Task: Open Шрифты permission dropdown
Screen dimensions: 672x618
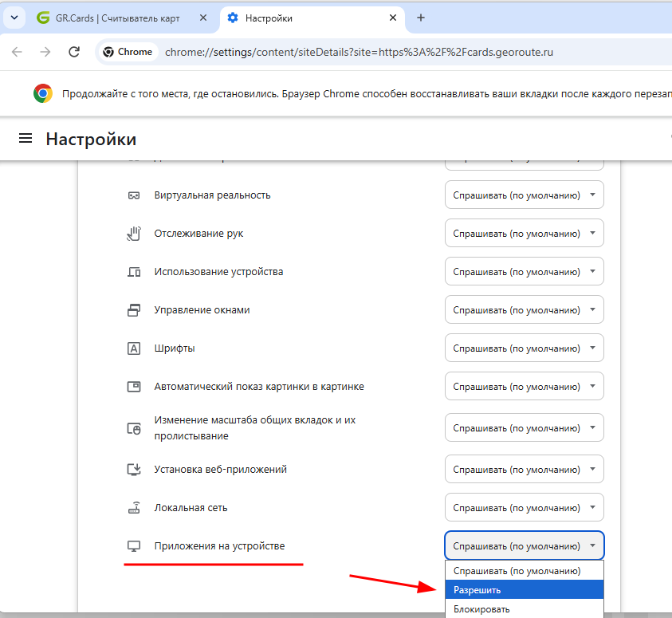Action: (x=525, y=348)
